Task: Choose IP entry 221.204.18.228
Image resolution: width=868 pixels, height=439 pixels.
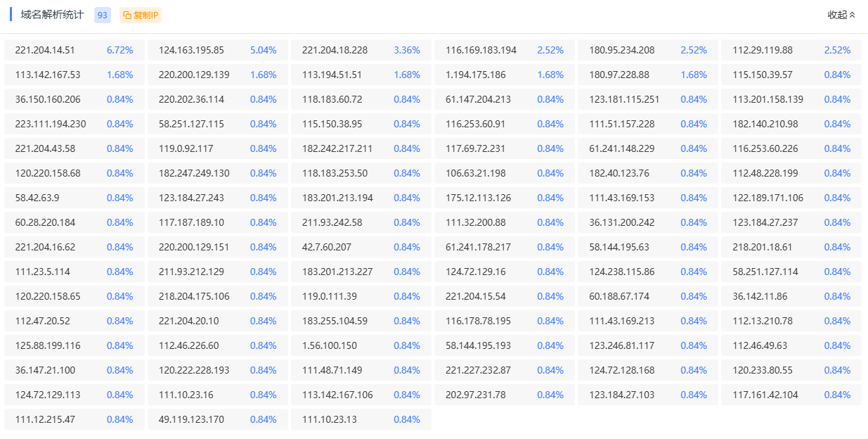Action: pyautogui.click(x=335, y=50)
